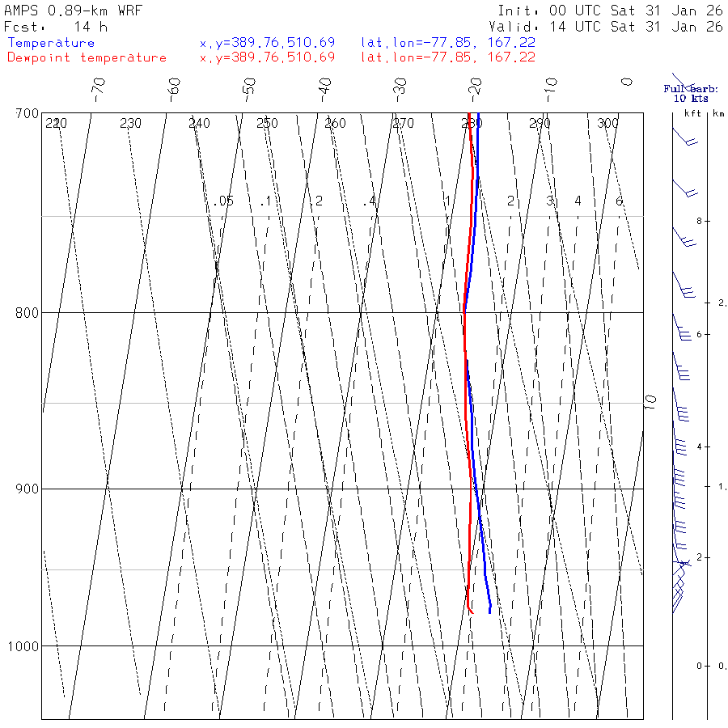
Task: Click the 260 potential temperature label
Action: pyautogui.click(x=335, y=124)
